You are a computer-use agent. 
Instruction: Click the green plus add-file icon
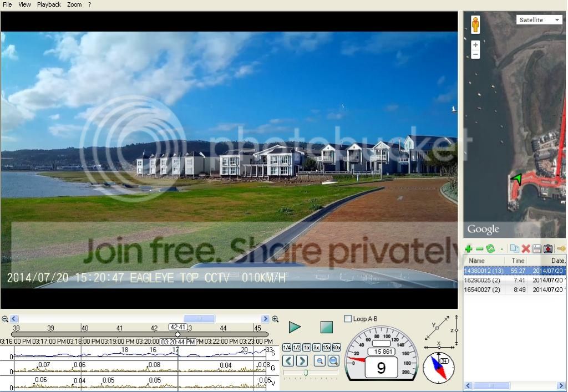click(x=468, y=248)
